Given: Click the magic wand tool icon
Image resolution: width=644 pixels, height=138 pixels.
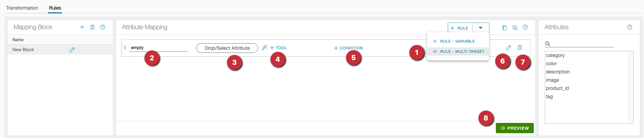Looking at the screenshot, I should click(265, 48).
